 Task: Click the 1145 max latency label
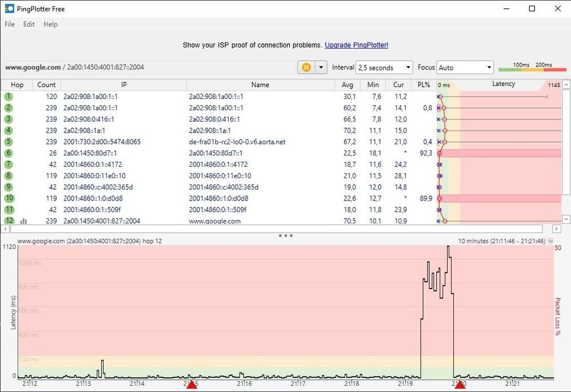click(553, 85)
